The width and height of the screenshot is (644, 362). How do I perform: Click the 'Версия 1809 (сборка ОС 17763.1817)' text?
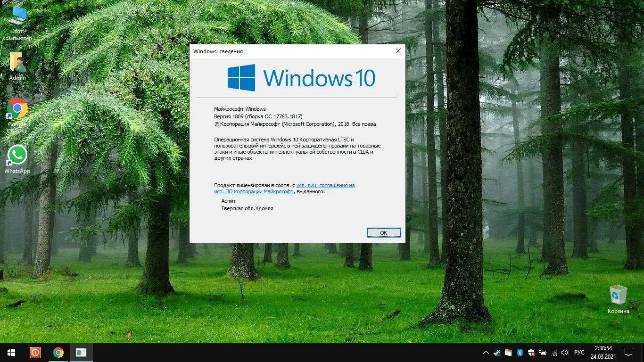click(258, 116)
